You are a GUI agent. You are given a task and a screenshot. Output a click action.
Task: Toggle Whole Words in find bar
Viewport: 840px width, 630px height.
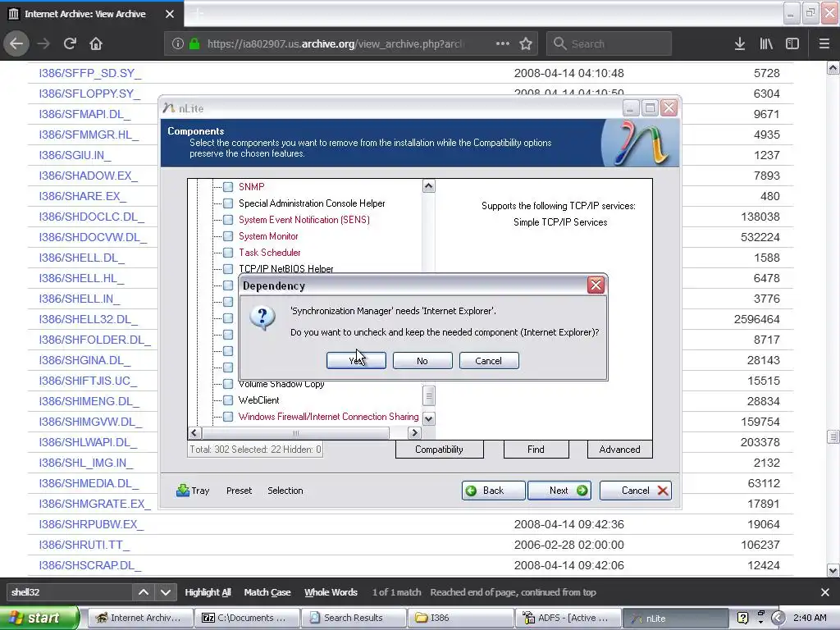pyautogui.click(x=331, y=592)
